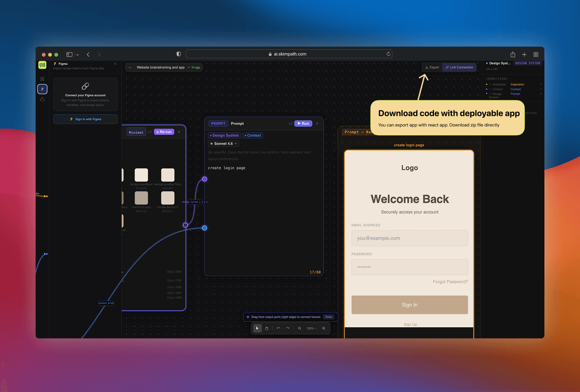Click the backgroundBase color swatch
Screen dimensions: 580x392
coord(141,175)
